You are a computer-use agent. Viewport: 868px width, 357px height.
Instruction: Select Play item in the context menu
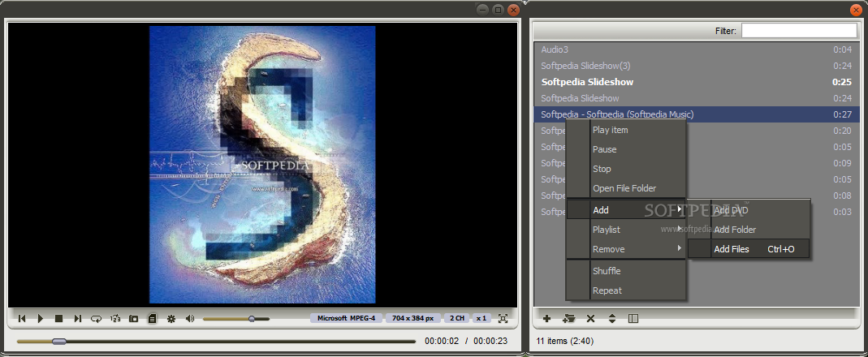point(626,130)
